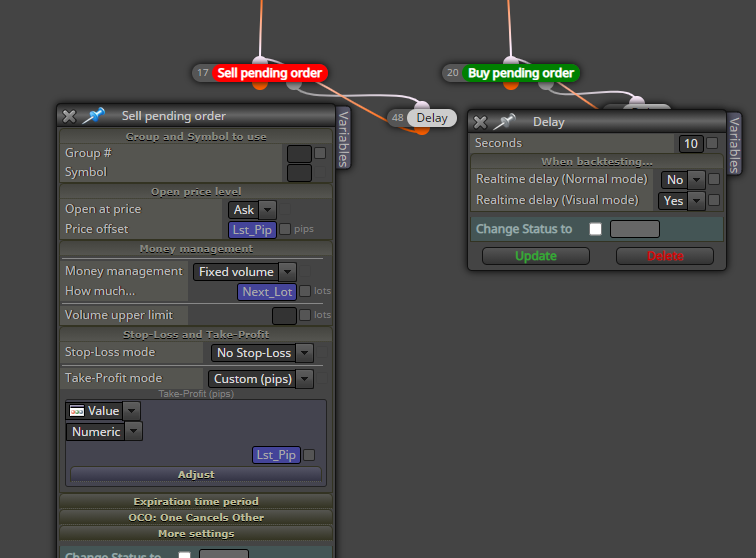This screenshot has width=756, height=558.
Task: Click the Buy block orange output connector
Action: [511, 86]
